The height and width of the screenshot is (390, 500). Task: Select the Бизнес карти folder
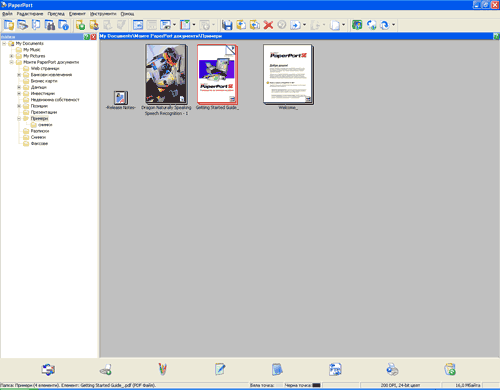44,81
